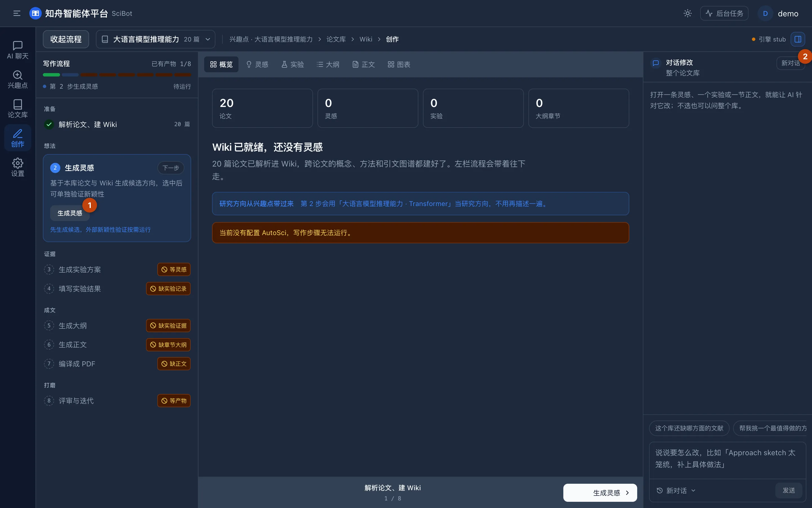812x508 pixels.
Task: Select step 6 生成正文
Action: coord(117,345)
